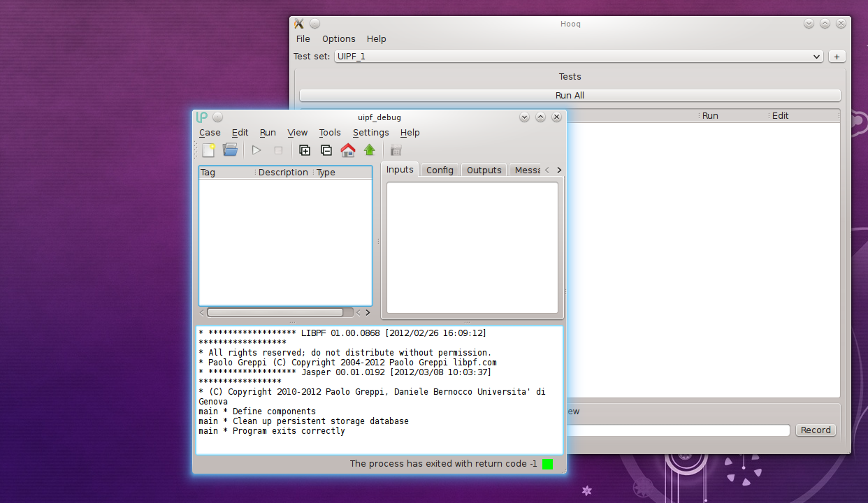This screenshot has width=868, height=503.
Task: Click the greyed calculator toolbar icon
Action: [x=396, y=150]
